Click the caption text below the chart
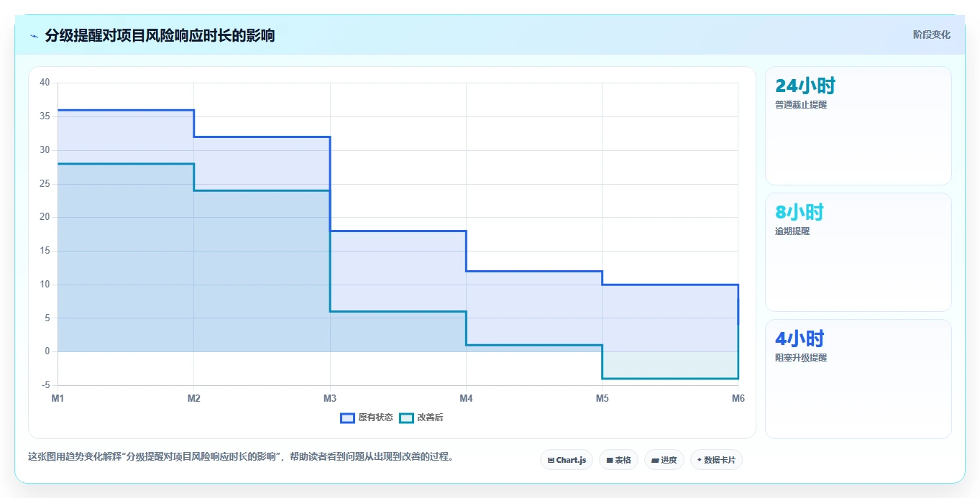Viewport: 980px width, 498px height. click(241, 457)
